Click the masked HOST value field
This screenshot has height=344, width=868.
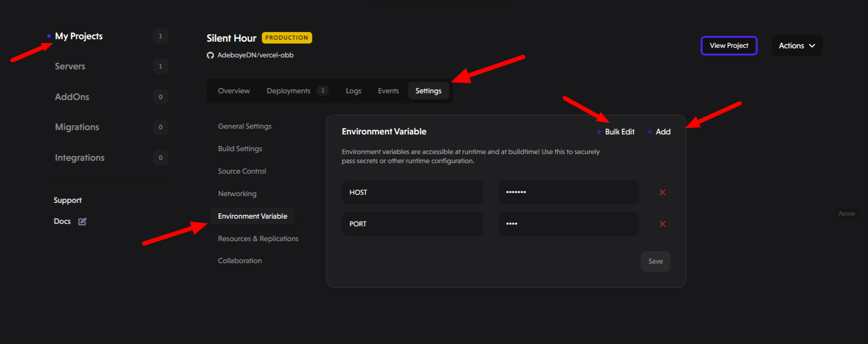(569, 192)
